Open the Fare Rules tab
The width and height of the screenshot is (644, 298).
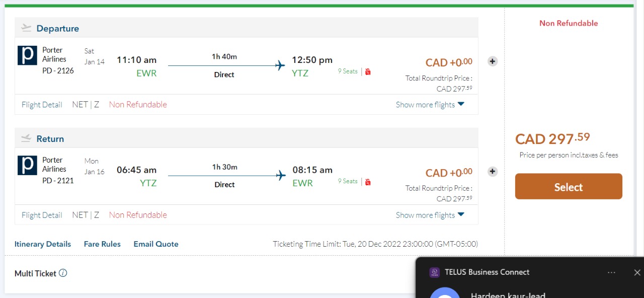[102, 244]
